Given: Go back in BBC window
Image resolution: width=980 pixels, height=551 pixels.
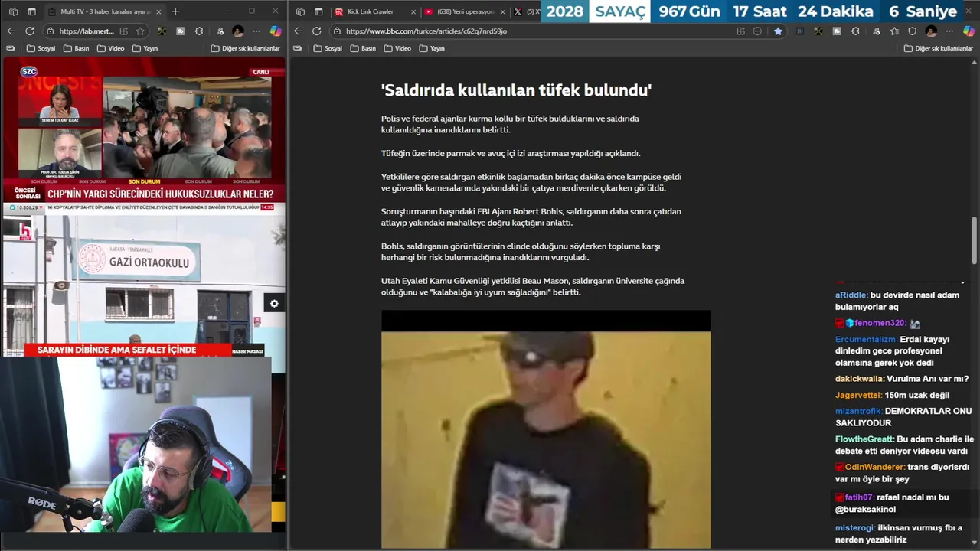Looking at the screenshot, I should (x=299, y=31).
